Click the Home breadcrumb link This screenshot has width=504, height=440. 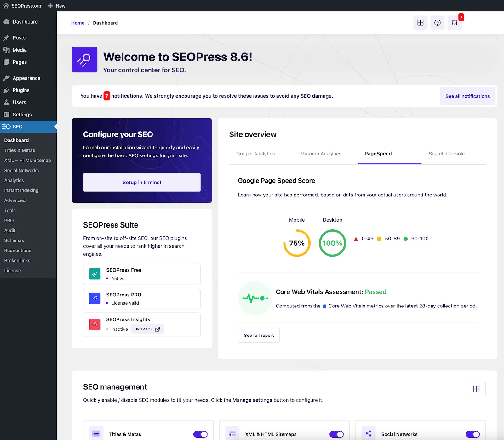tap(77, 23)
